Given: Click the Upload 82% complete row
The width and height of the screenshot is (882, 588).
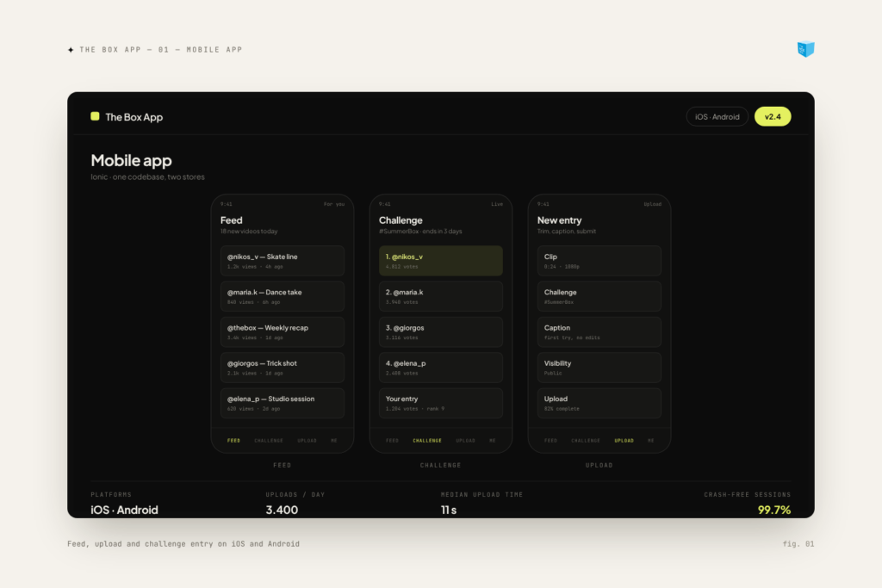Looking at the screenshot, I should [599, 403].
